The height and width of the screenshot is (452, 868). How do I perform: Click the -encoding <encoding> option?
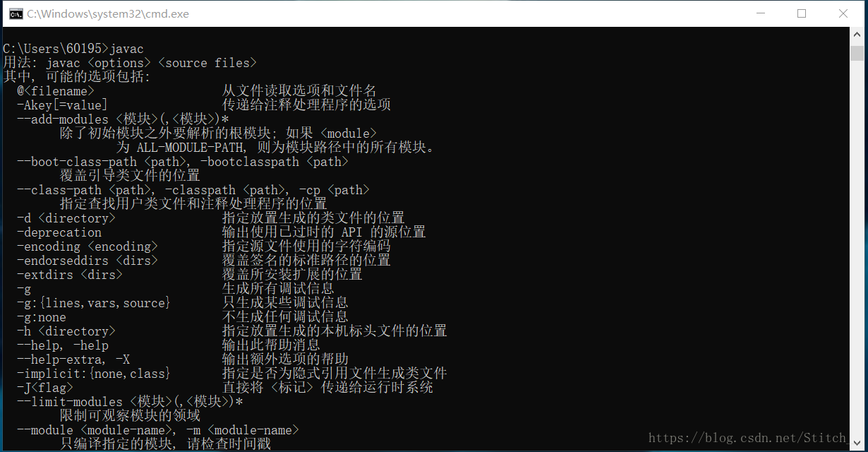click(x=88, y=246)
